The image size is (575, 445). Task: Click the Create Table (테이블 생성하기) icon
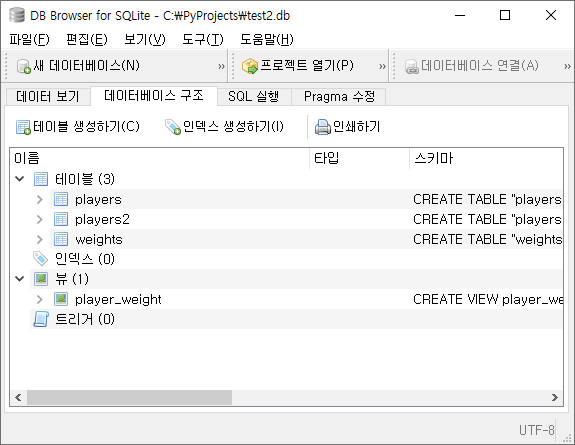pyautogui.click(x=23, y=127)
